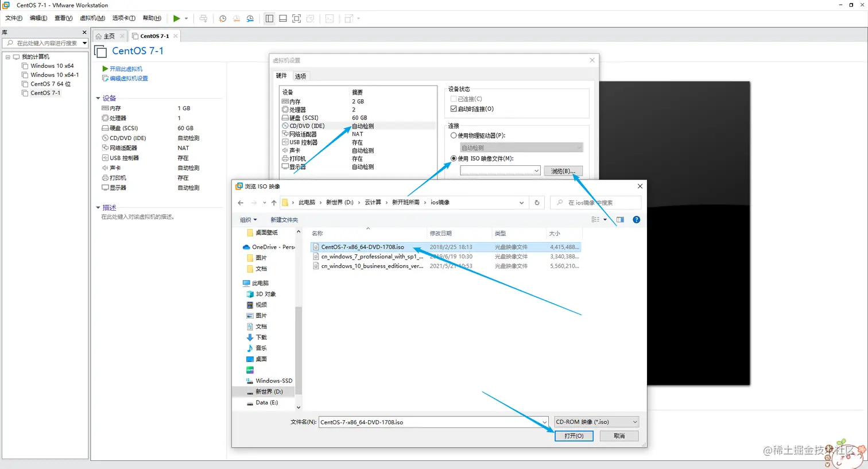Select Windows 10 x64-1 in library tree
This screenshot has width=868, height=469.
click(55, 75)
